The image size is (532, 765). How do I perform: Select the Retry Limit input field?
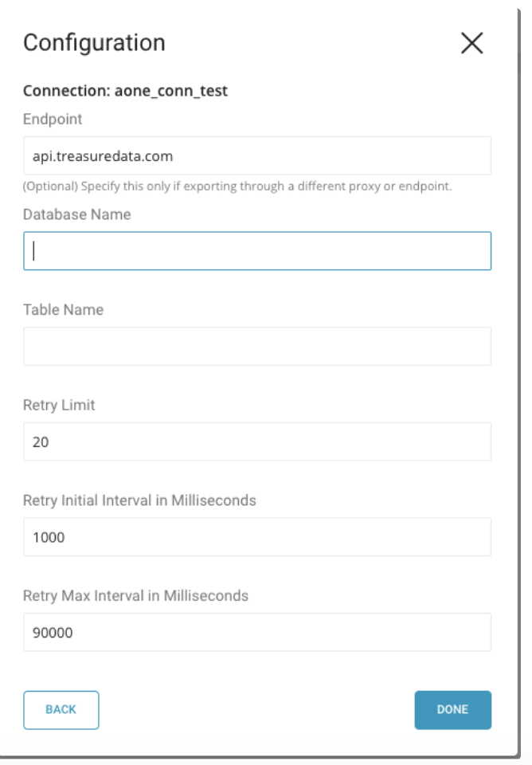[257, 441]
